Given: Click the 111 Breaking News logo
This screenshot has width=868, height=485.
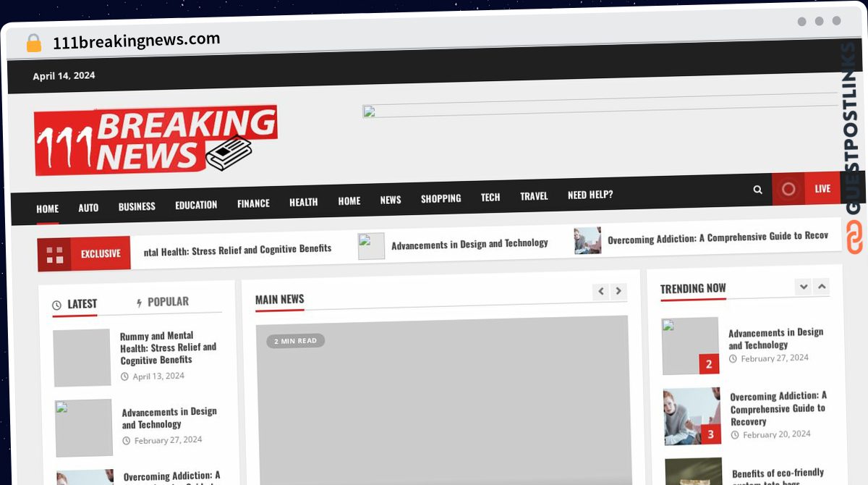Looking at the screenshot, I should (156, 140).
